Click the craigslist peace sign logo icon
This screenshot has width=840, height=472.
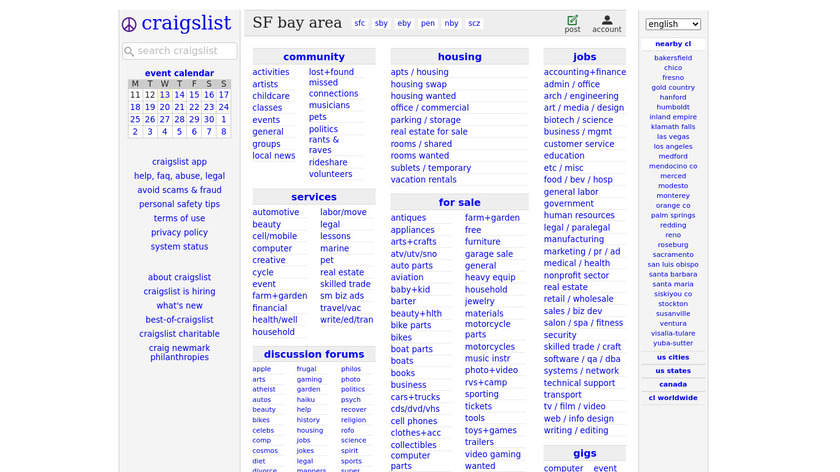click(129, 24)
